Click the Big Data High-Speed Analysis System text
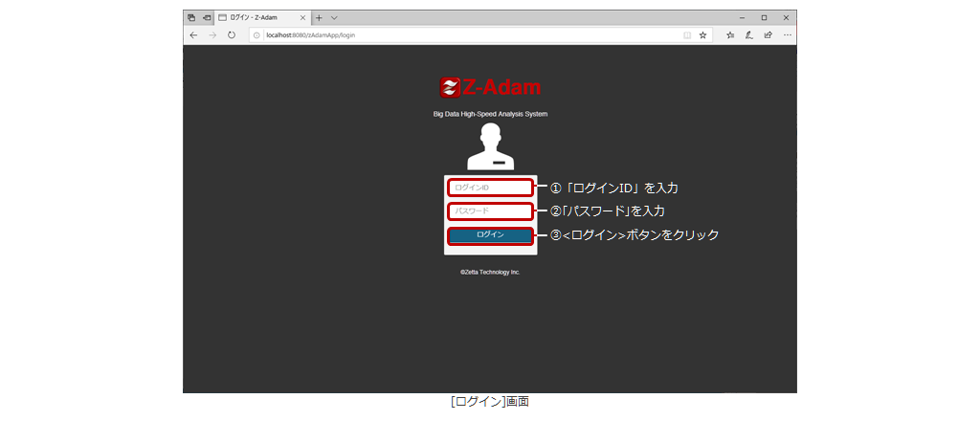Screen dimensions: 980x421 click(491, 114)
